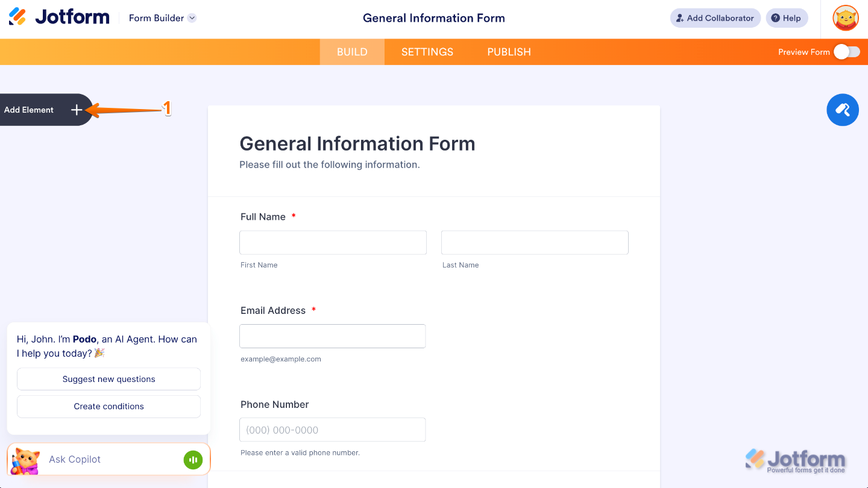The width and height of the screenshot is (868, 488).
Task: Open the PUBLISH tab
Action: click(508, 52)
